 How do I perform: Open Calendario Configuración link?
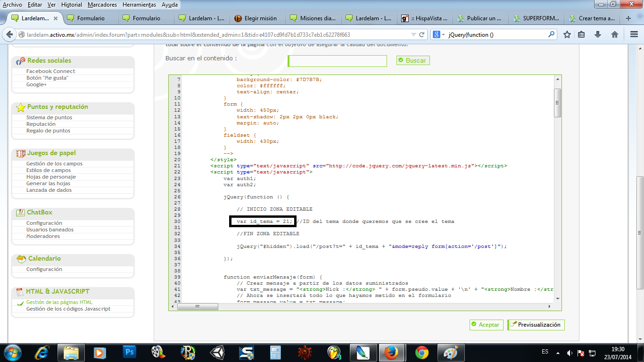[x=44, y=269]
